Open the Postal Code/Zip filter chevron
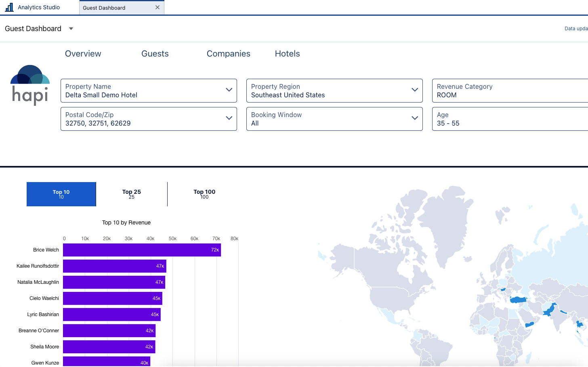 click(229, 118)
